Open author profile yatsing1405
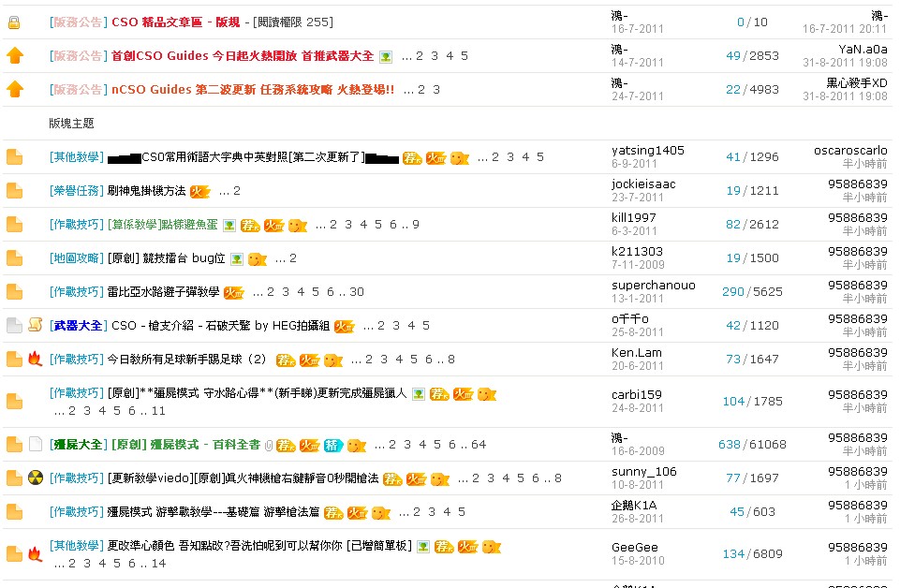Viewport: 900px width, 588px height. point(647,151)
